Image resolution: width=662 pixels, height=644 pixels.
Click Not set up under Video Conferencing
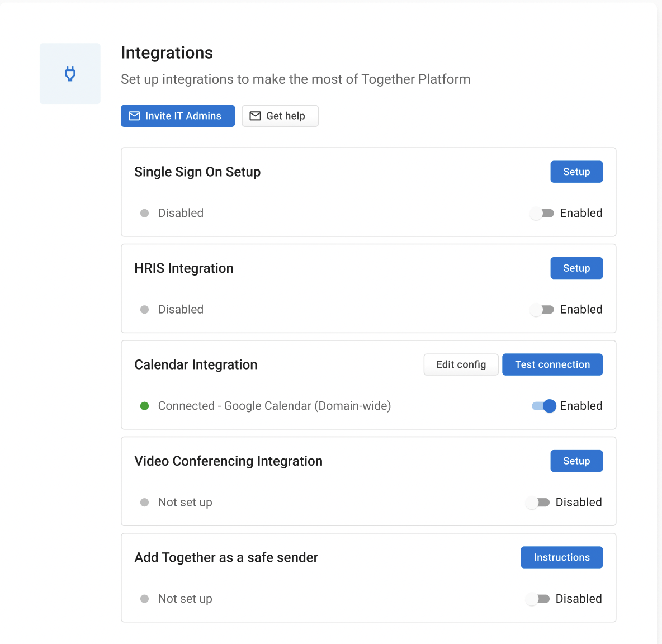pos(185,502)
